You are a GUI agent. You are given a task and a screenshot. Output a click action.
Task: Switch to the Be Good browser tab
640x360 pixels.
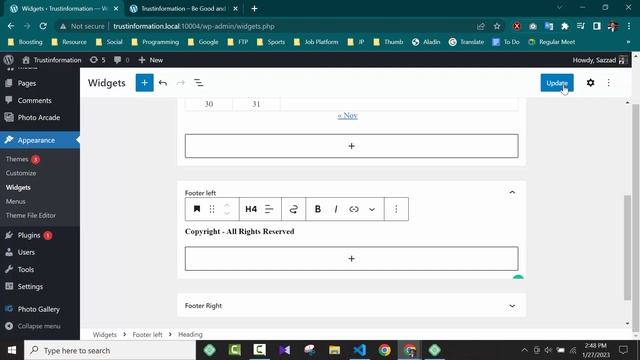(184, 9)
